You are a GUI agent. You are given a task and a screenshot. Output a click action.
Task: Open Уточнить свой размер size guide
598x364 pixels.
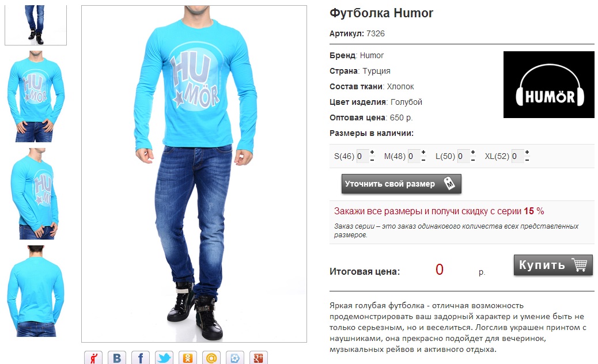401,184
